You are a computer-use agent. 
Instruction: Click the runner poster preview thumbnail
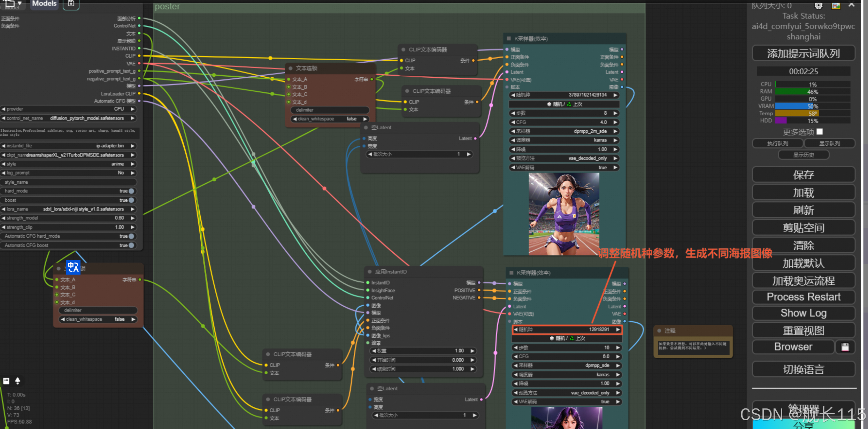pyautogui.click(x=563, y=214)
